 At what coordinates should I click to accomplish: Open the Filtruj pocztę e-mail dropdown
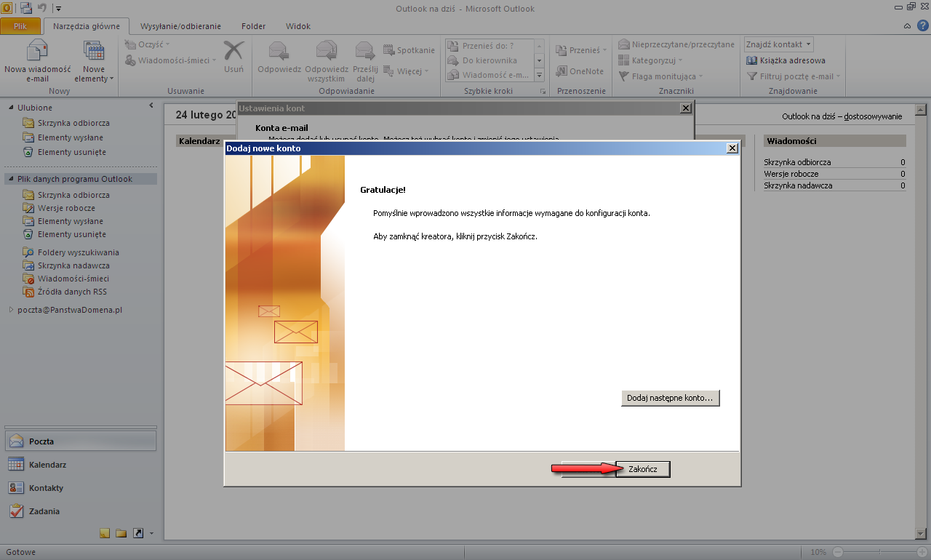793,76
